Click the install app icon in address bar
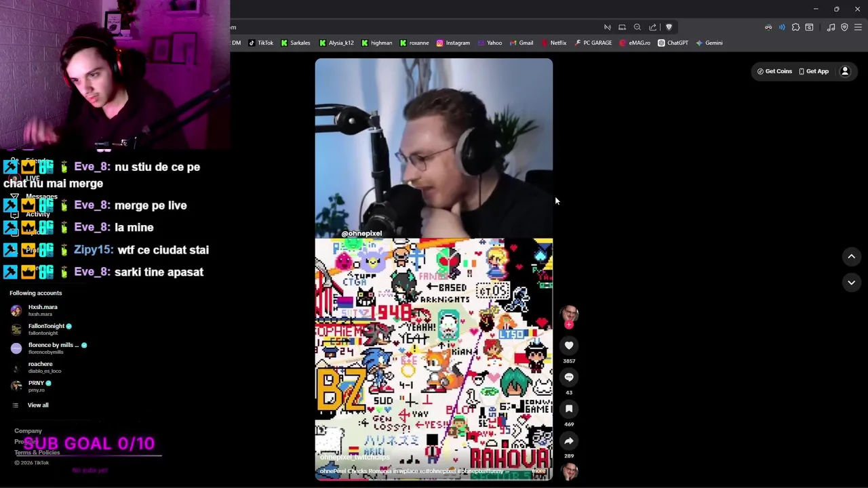This screenshot has height=488, width=868. coord(622,27)
